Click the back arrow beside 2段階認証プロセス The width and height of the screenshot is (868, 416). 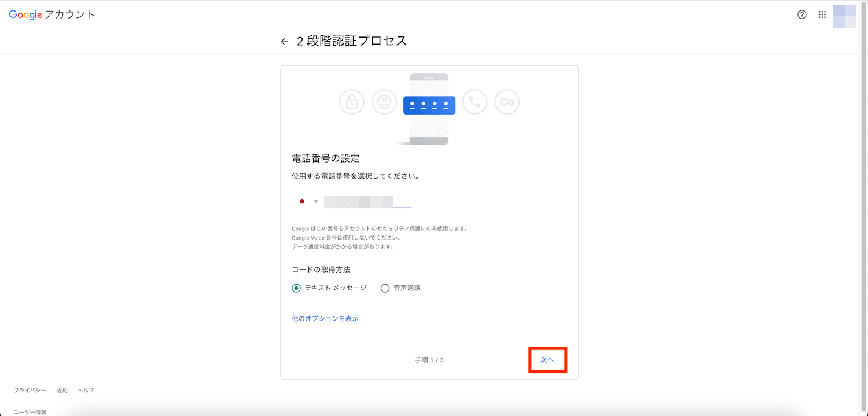pos(284,42)
